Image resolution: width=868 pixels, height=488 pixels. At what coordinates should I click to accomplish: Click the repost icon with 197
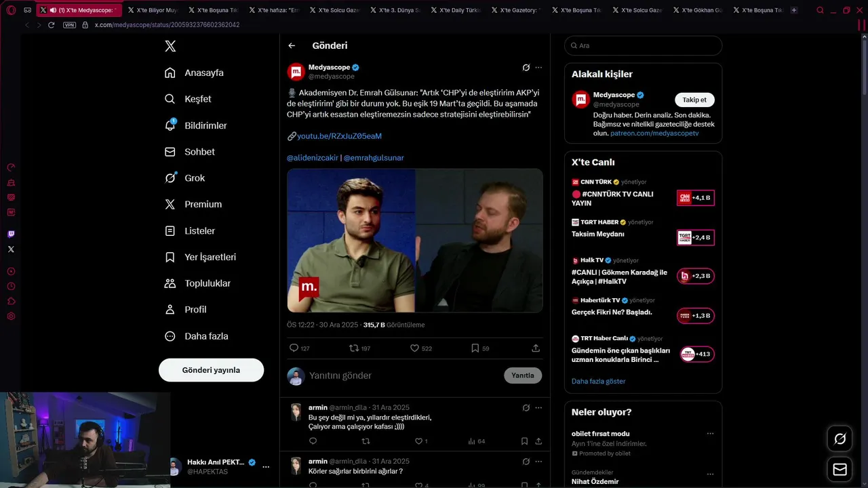(359, 348)
